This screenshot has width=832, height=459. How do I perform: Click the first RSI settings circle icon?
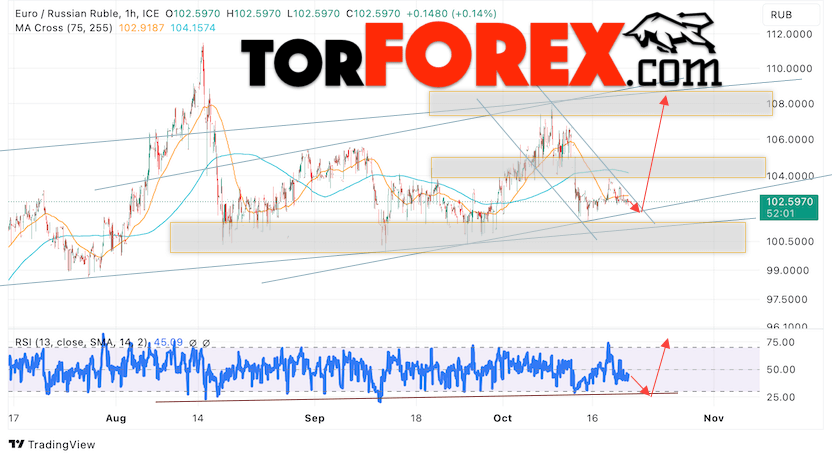coord(193,343)
